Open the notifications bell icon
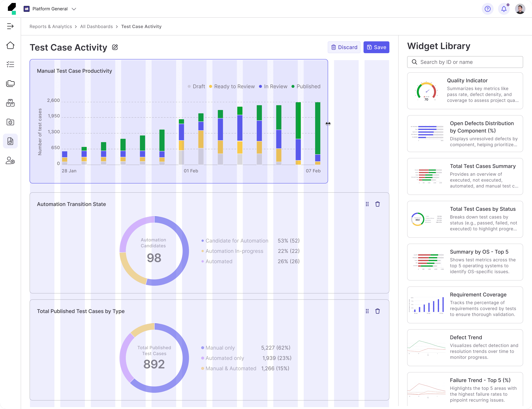This screenshot has width=532, height=409. [x=504, y=9]
